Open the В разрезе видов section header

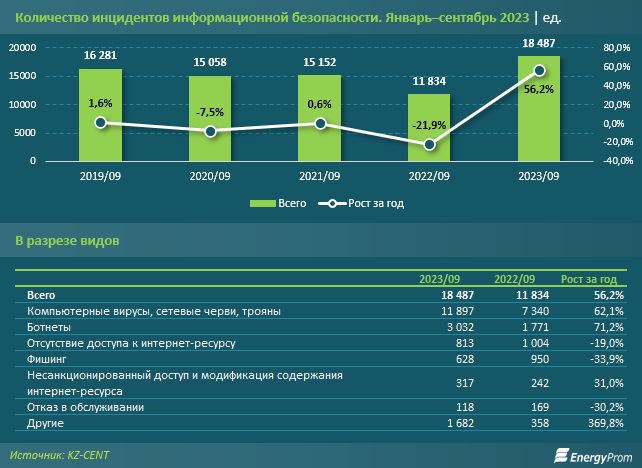pos(68,241)
